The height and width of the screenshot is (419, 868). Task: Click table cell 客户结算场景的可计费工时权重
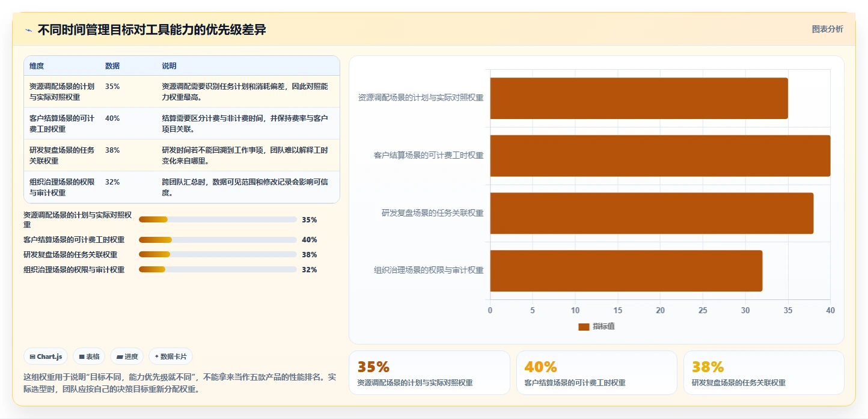(x=62, y=123)
